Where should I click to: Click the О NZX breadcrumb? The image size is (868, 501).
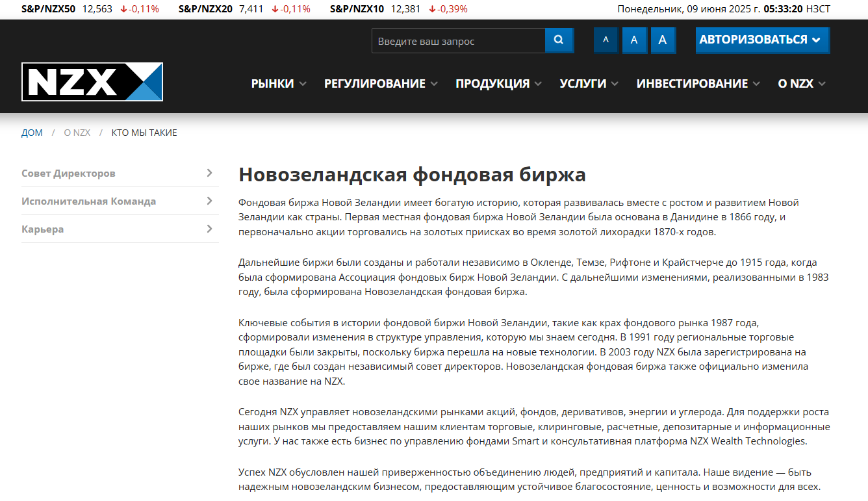coord(77,133)
